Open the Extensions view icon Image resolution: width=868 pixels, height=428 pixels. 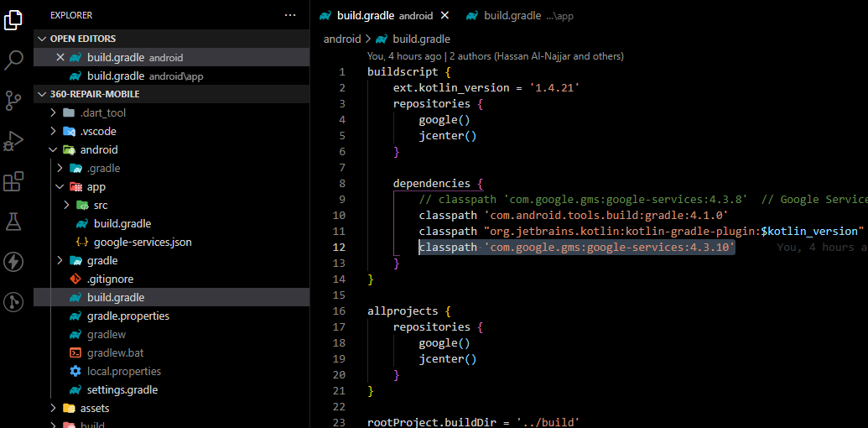[x=14, y=181]
